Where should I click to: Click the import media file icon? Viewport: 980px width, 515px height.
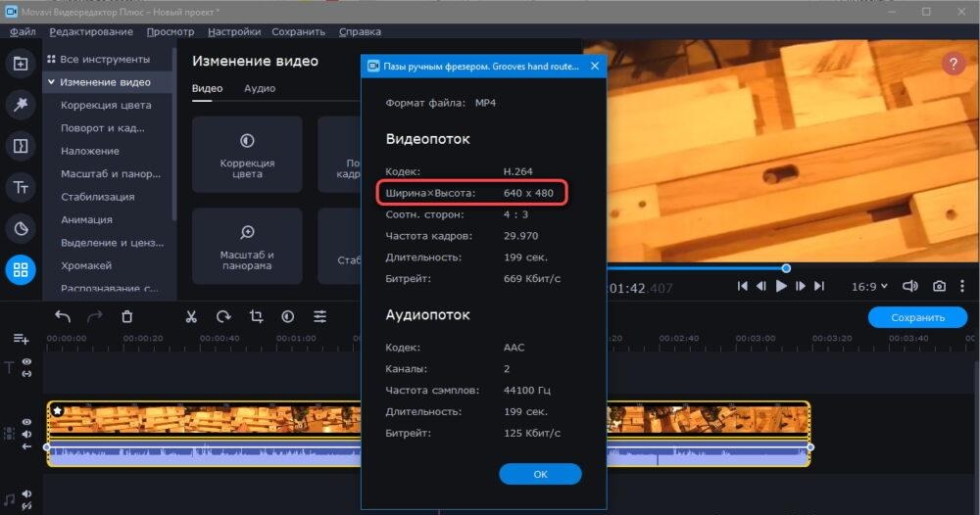20,65
